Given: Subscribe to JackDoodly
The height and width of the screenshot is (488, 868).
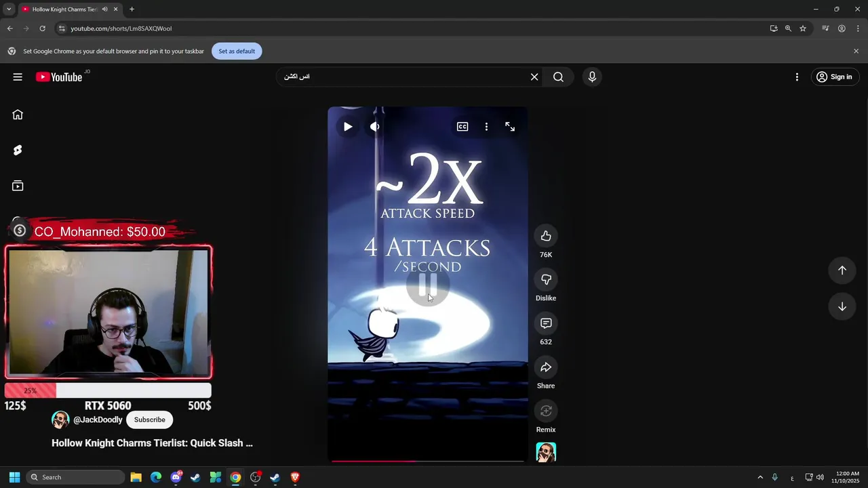Looking at the screenshot, I should coord(150,420).
